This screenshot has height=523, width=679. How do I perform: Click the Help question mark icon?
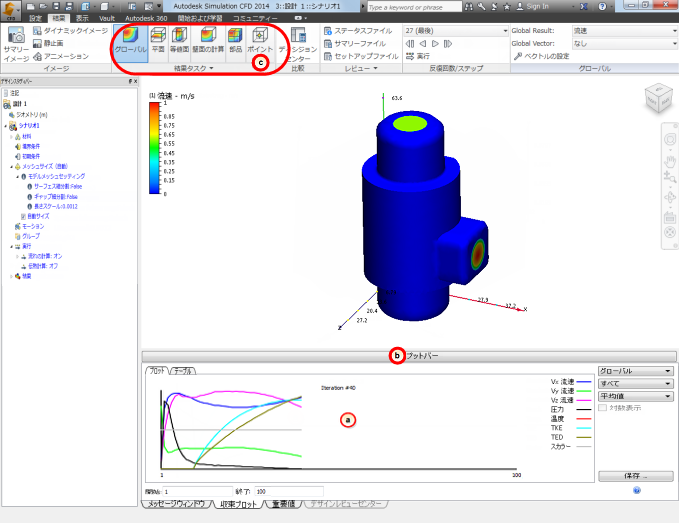click(602, 6)
